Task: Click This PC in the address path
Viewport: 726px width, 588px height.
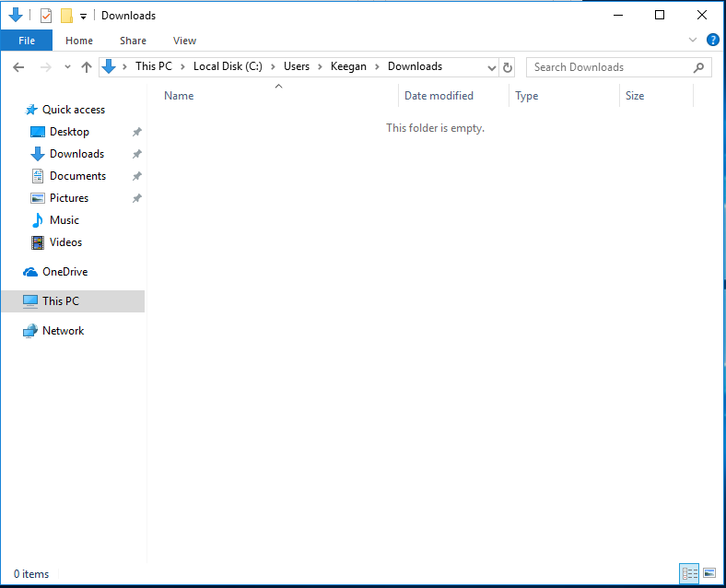Action: pyautogui.click(x=154, y=66)
